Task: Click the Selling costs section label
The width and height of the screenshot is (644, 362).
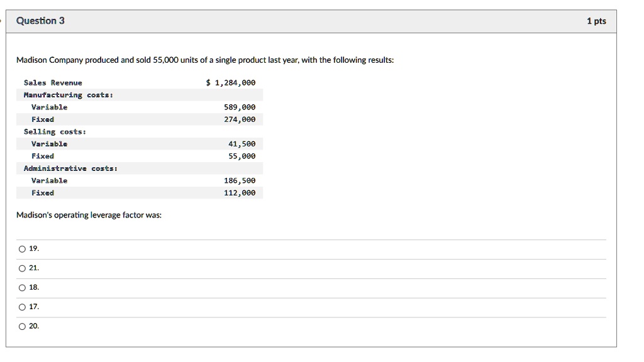Action: [x=55, y=132]
